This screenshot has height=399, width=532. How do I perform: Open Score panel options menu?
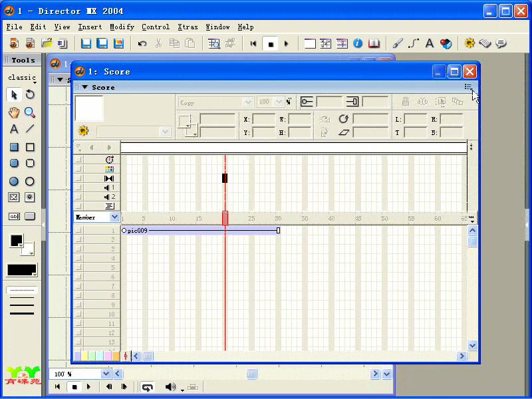[468, 87]
